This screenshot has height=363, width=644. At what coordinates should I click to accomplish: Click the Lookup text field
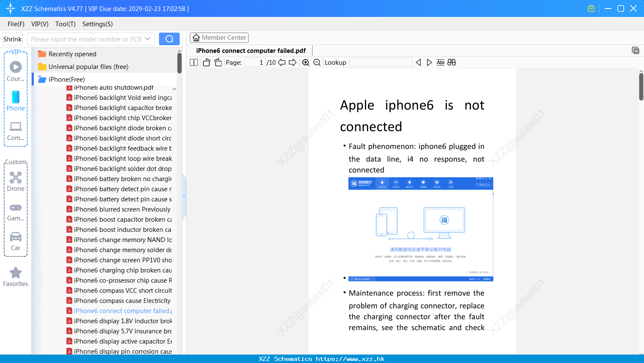(381, 63)
